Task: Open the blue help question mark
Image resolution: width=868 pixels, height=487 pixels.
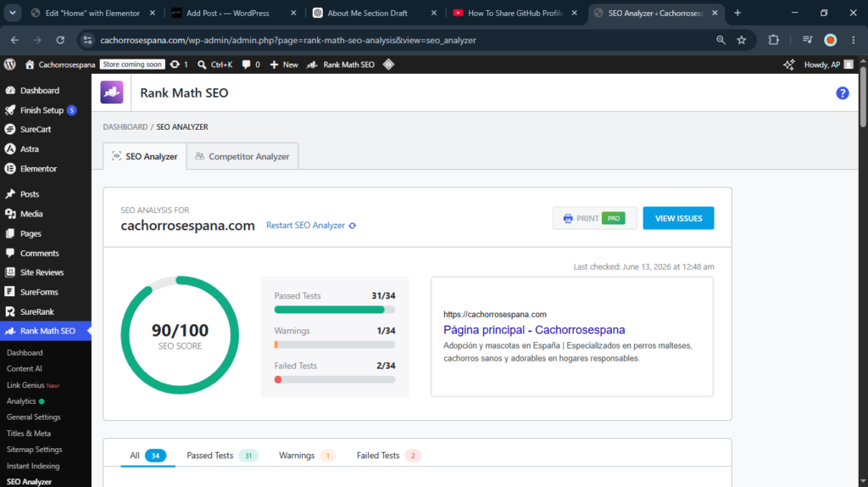Action: coord(842,93)
